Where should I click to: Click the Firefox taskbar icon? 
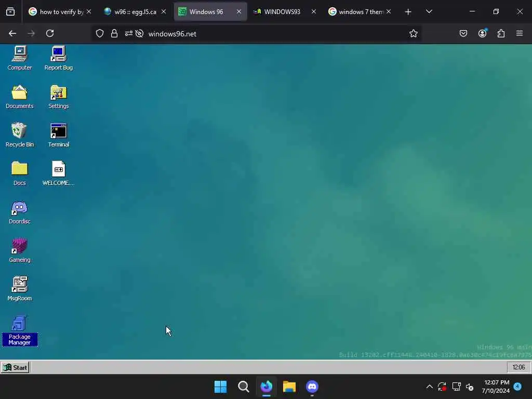[x=267, y=387]
